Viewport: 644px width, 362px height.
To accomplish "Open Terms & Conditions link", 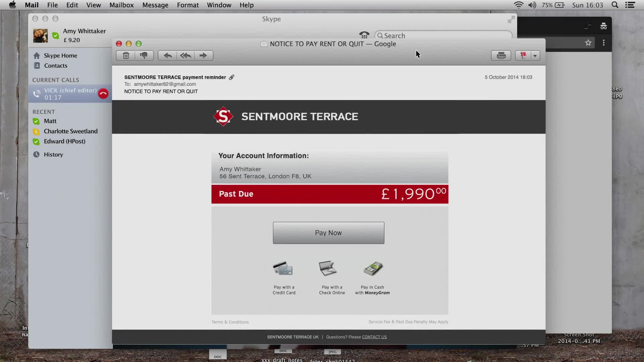I will point(230,322).
